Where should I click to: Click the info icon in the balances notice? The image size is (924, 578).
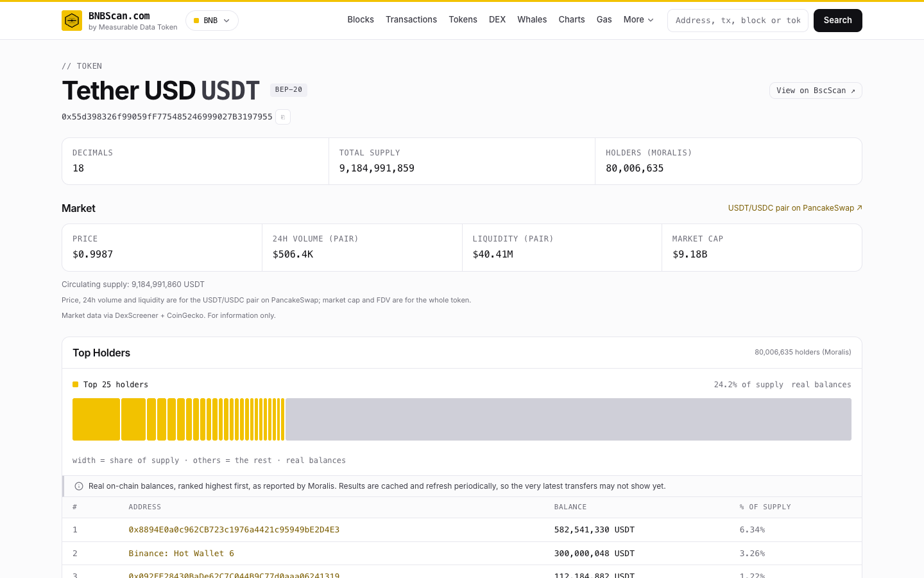point(79,486)
